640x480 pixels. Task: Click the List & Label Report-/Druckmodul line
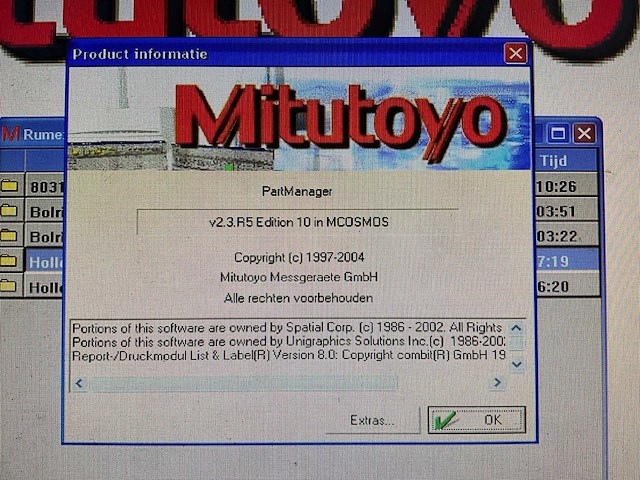click(289, 355)
